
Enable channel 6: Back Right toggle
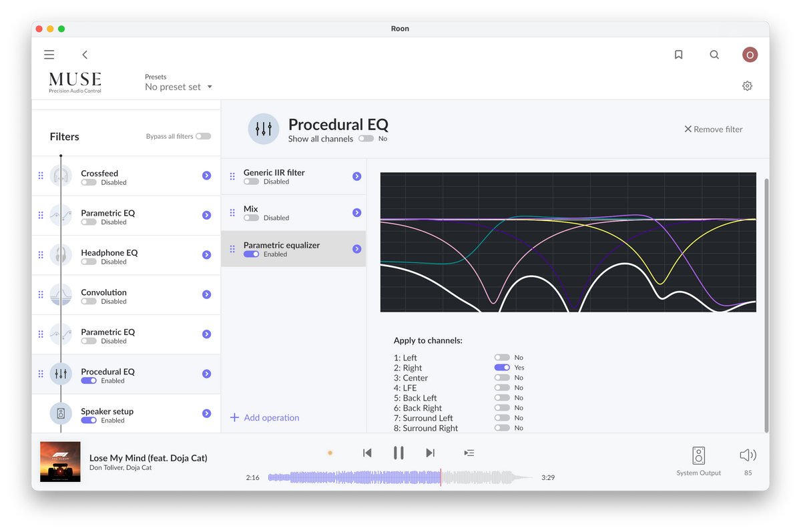click(502, 408)
